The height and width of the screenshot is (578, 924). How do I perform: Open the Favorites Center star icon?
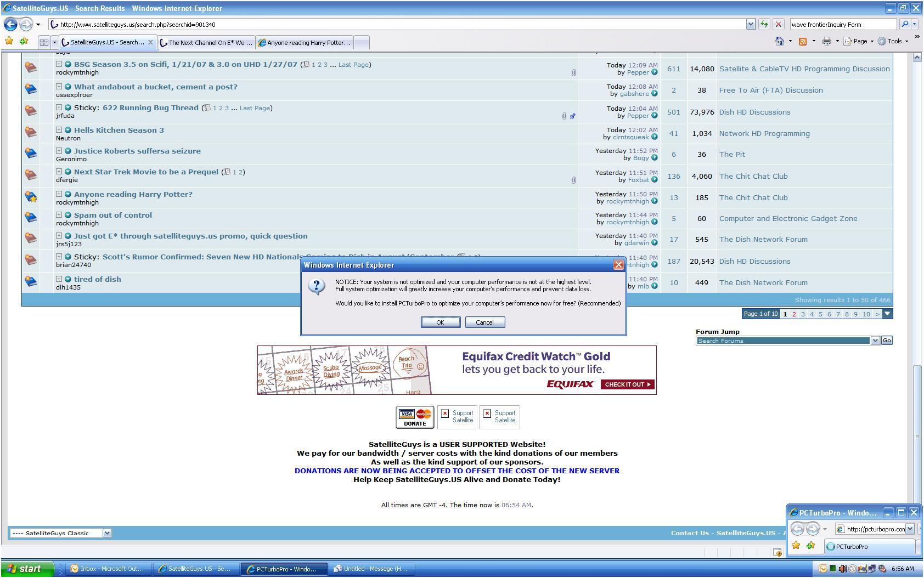click(x=9, y=41)
